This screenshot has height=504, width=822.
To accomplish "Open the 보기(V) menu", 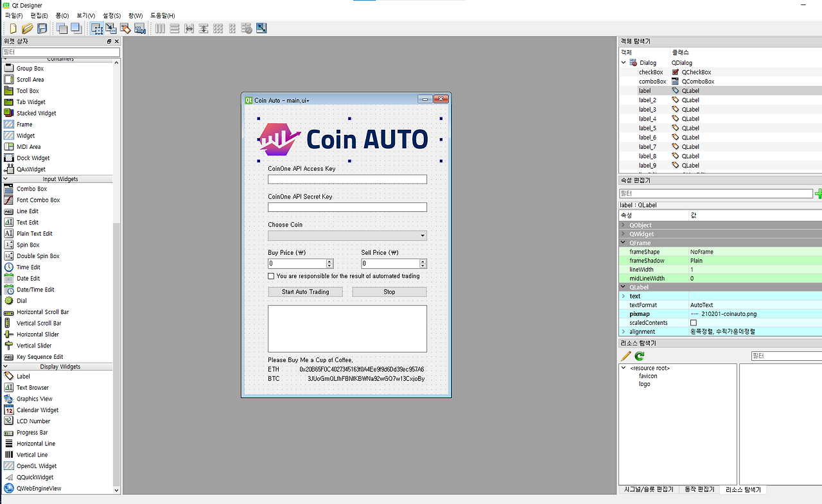I will [85, 15].
